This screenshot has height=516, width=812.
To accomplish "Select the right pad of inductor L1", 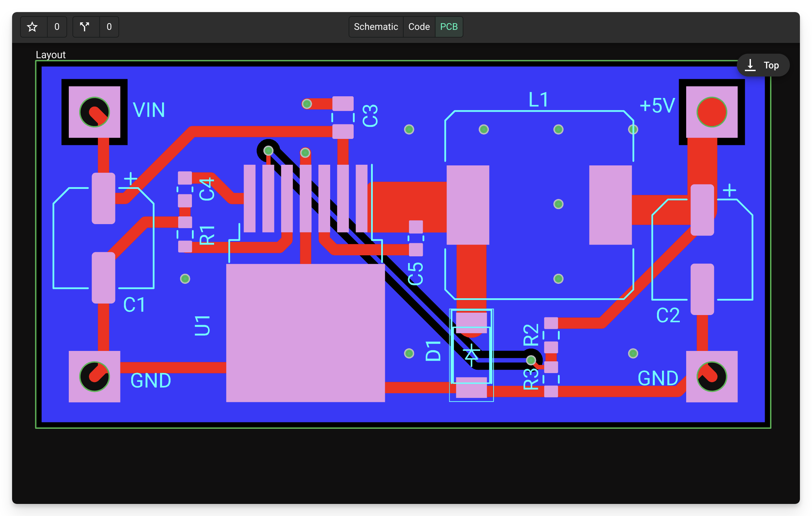I will 610,205.
